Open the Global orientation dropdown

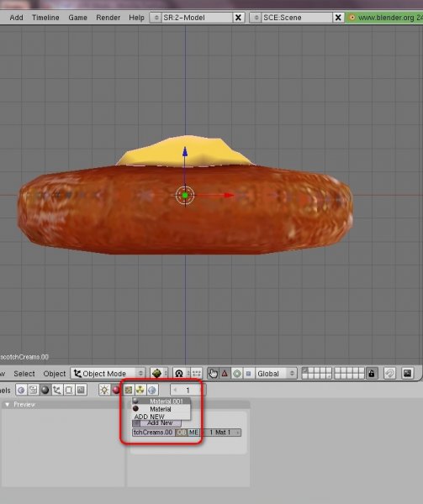click(276, 374)
